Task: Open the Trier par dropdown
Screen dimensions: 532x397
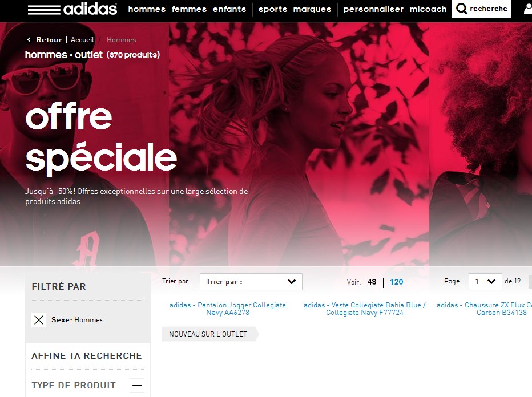Action: point(251,282)
